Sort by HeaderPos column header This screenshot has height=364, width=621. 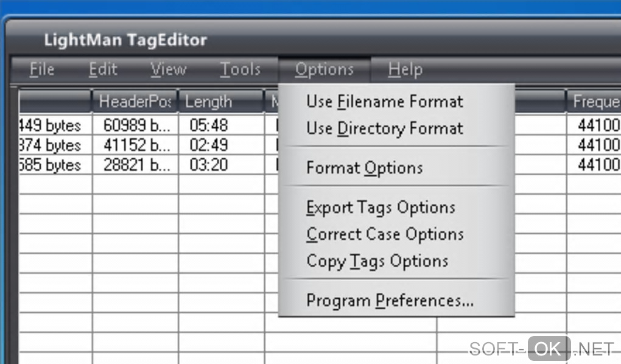(x=135, y=102)
